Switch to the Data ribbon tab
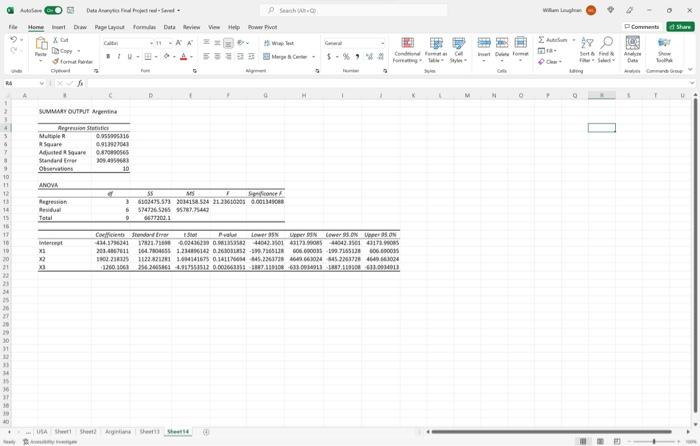Image resolution: width=700 pixels, height=446 pixels. [x=169, y=27]
